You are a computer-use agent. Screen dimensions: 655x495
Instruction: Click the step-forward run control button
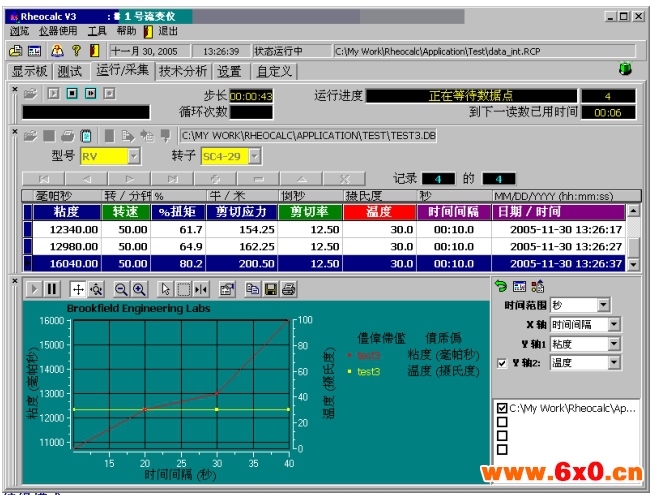91,93
